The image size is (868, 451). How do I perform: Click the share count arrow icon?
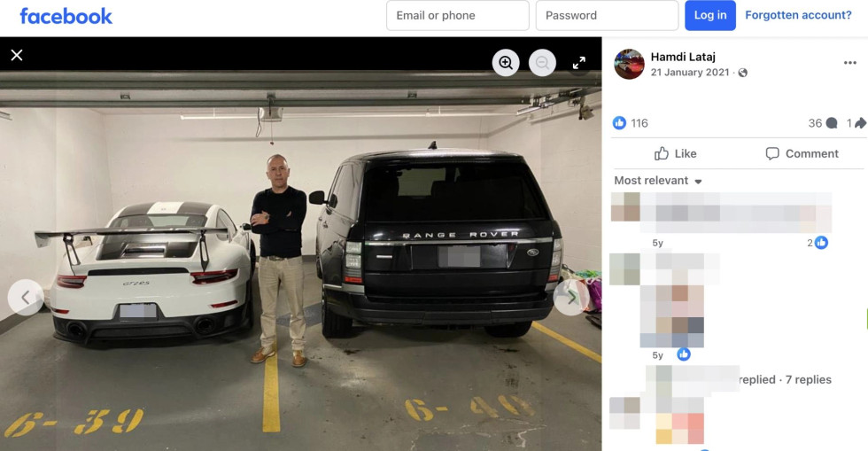[860, 123]
